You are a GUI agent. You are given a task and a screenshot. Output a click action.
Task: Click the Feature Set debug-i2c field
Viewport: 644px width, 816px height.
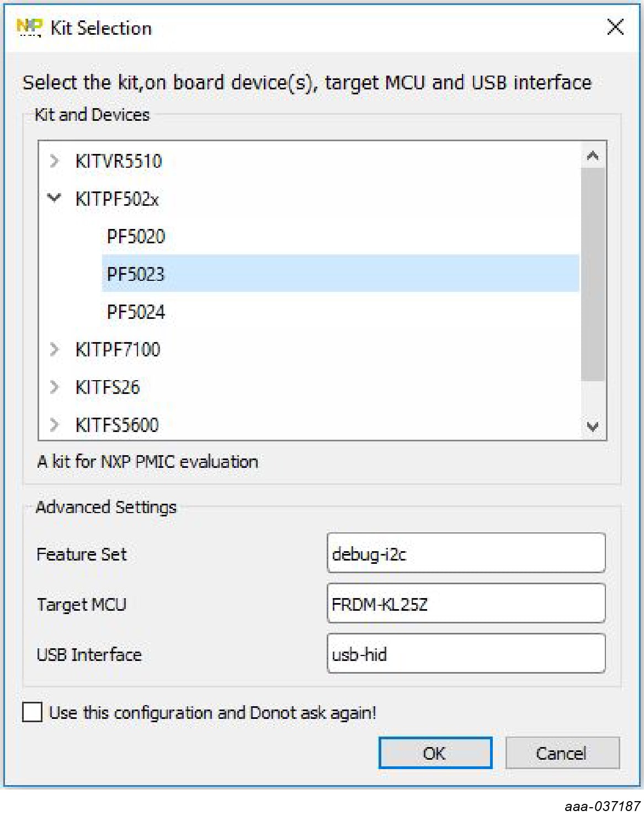pos(466,553)
